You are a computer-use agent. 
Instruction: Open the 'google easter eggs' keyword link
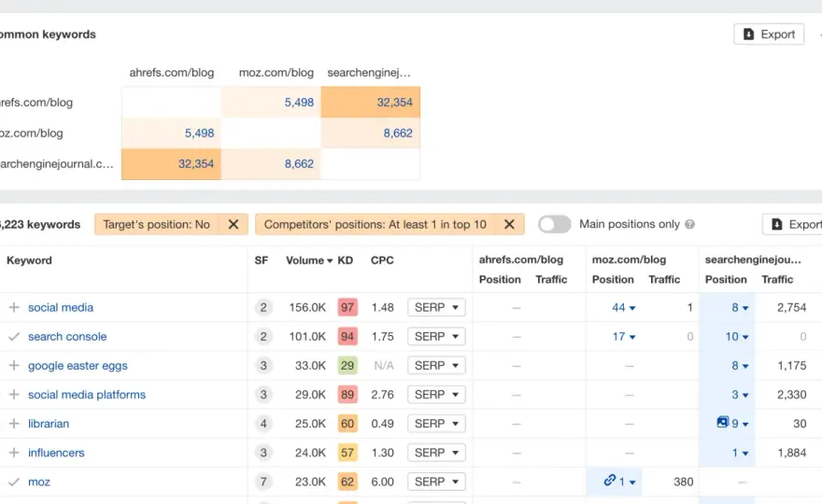78,366
